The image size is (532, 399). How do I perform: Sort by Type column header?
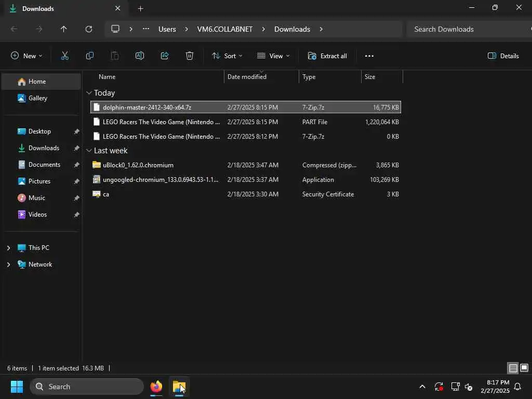(x=330, y=77)
